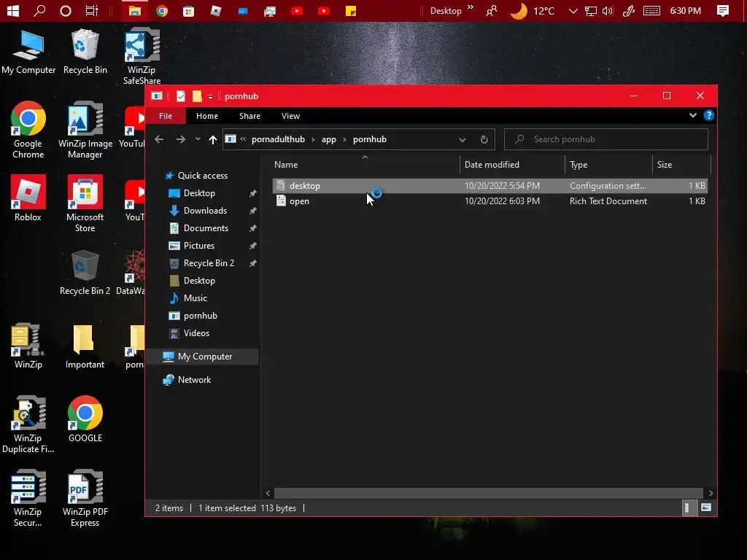The image size is (747, 560).
Task: Sort files by Name column
Action: tap(365, 165)
